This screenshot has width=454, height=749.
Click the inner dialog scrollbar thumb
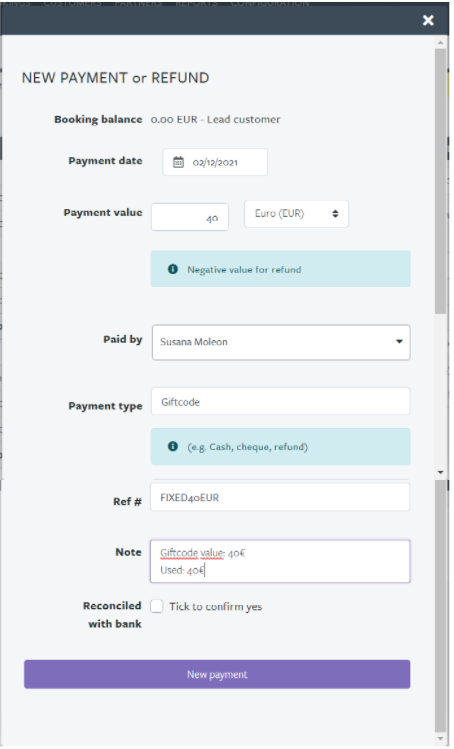point(440,182)
